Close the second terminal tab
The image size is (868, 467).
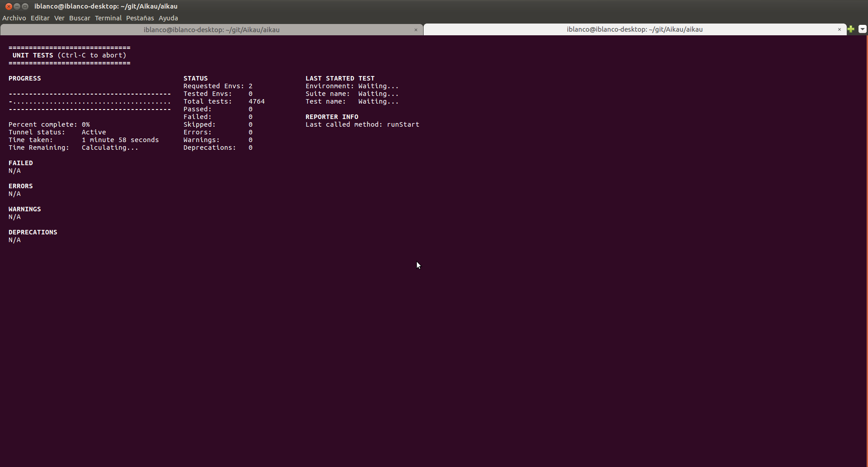[840, 29]
